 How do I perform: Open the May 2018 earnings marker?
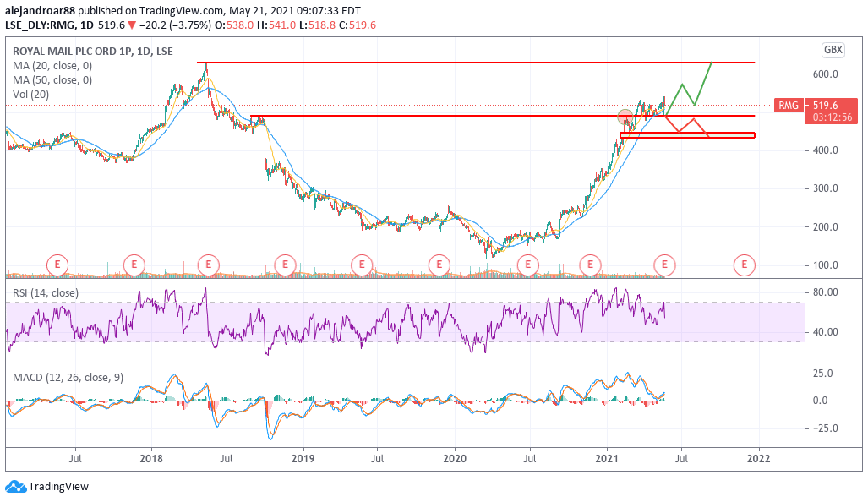(x=209, y=265)
